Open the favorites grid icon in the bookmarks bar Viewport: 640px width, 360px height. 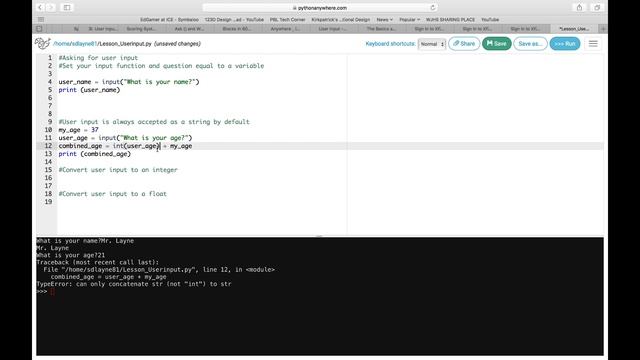[41, 20]
